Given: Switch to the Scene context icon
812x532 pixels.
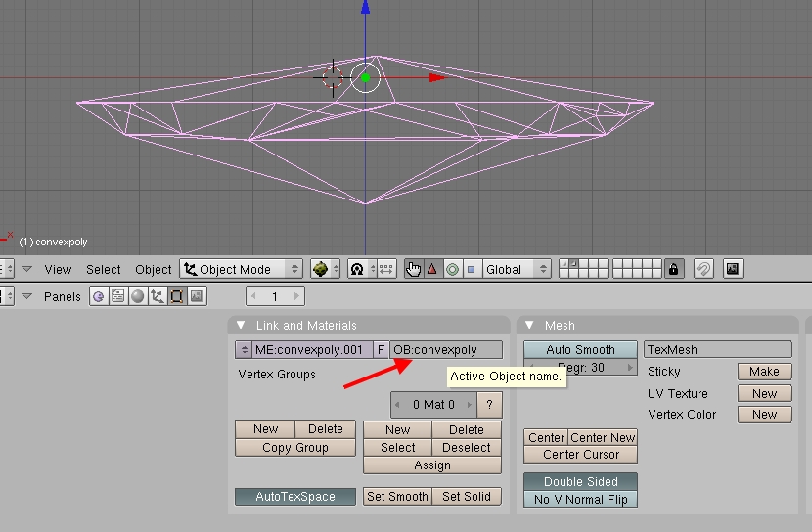Looking at the screenshot, I should 197,296.
